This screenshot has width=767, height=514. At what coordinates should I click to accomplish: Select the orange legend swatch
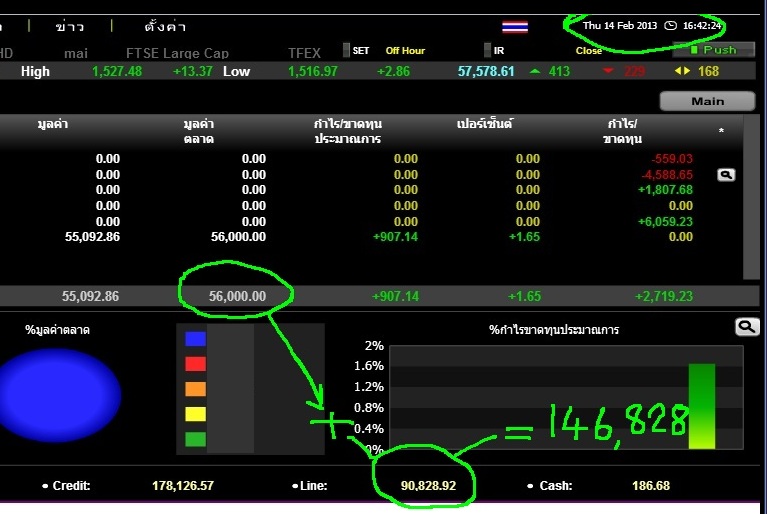coord(195,389)
